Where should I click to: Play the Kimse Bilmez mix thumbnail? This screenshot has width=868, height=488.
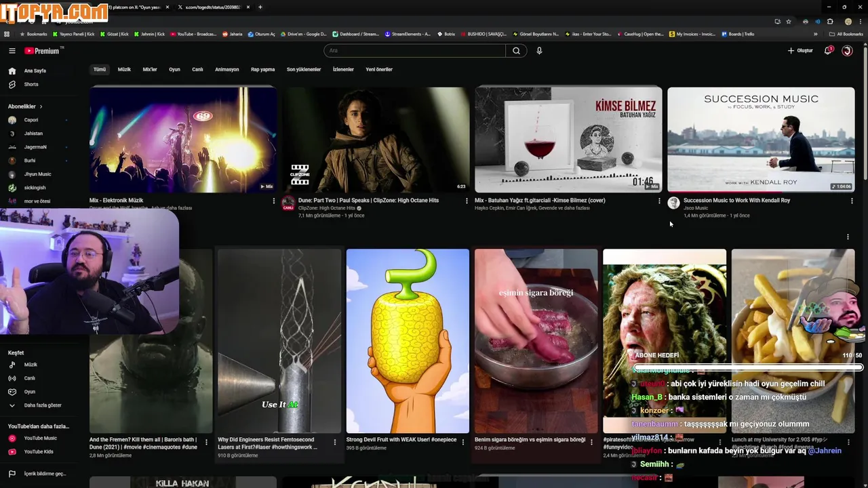point(568,140)
